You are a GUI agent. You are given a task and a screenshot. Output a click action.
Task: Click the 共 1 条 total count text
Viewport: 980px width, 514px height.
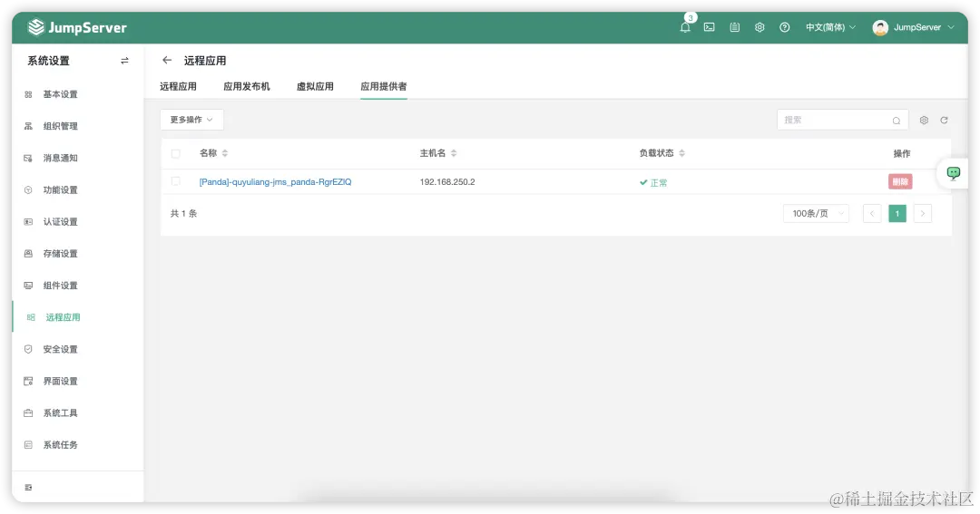click(x=183, y=213)
